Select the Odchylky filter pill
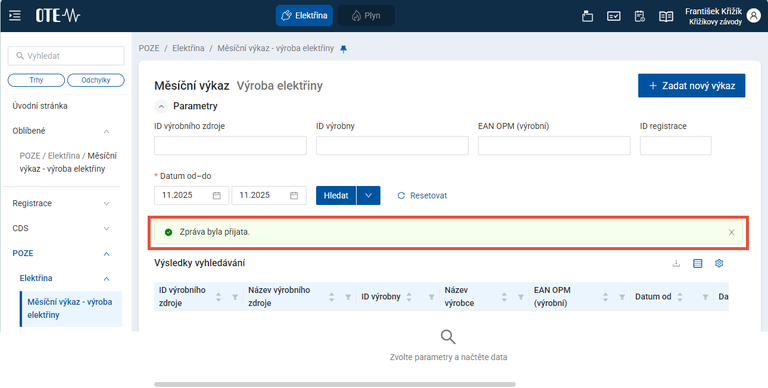This screenshot has width=768, height=388. [x=96, y=80]
